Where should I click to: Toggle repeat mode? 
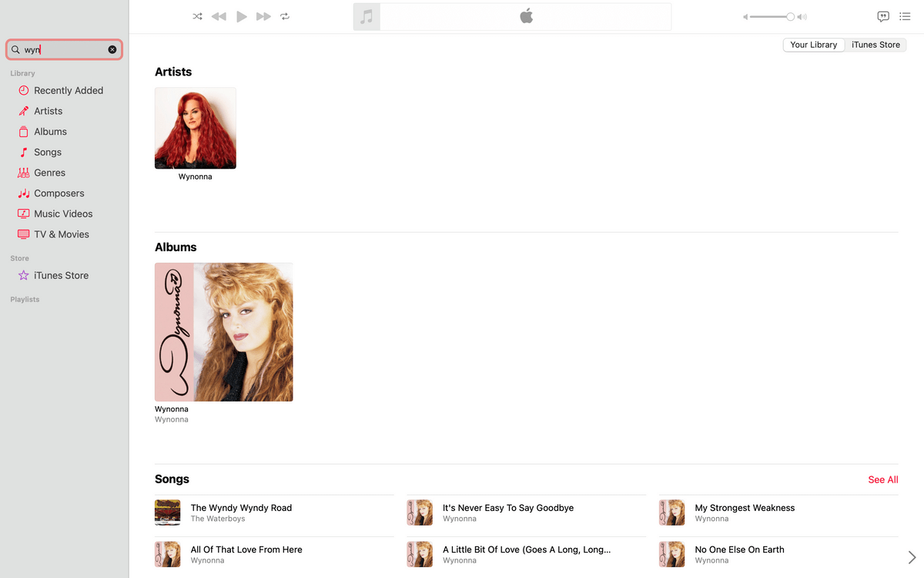click(285, 16)
